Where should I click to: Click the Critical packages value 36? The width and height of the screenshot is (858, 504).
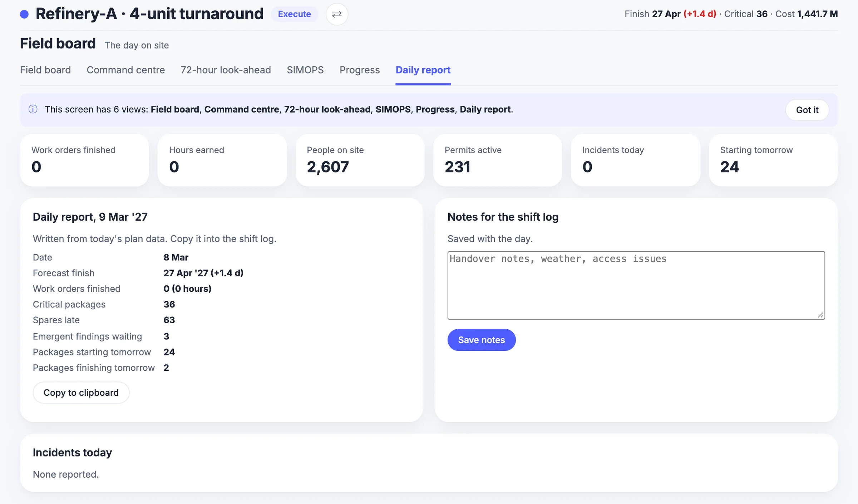pos(169,304)
